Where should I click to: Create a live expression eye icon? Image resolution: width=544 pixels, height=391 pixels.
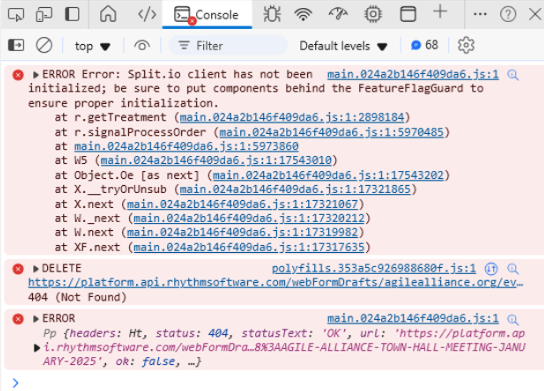pyautogui.click(x=142, y=45)
